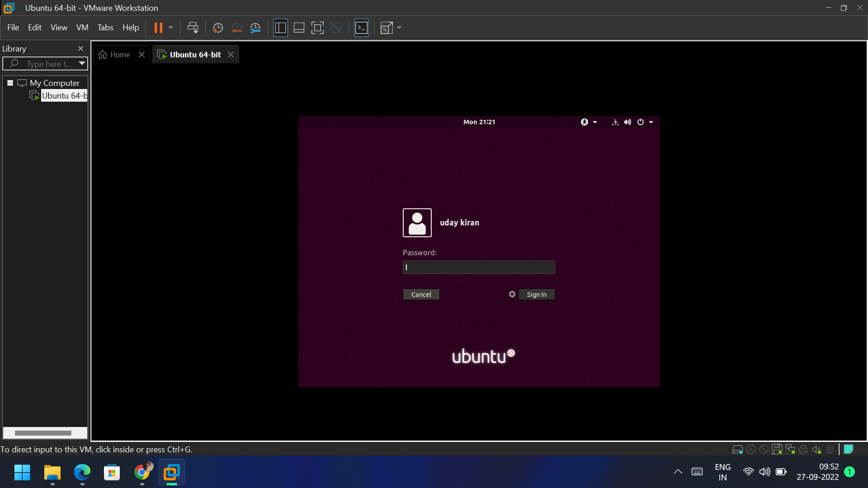
Task: Click the Pause virtual machine icon
Action: pyautogui.click(x=158, y=28)
